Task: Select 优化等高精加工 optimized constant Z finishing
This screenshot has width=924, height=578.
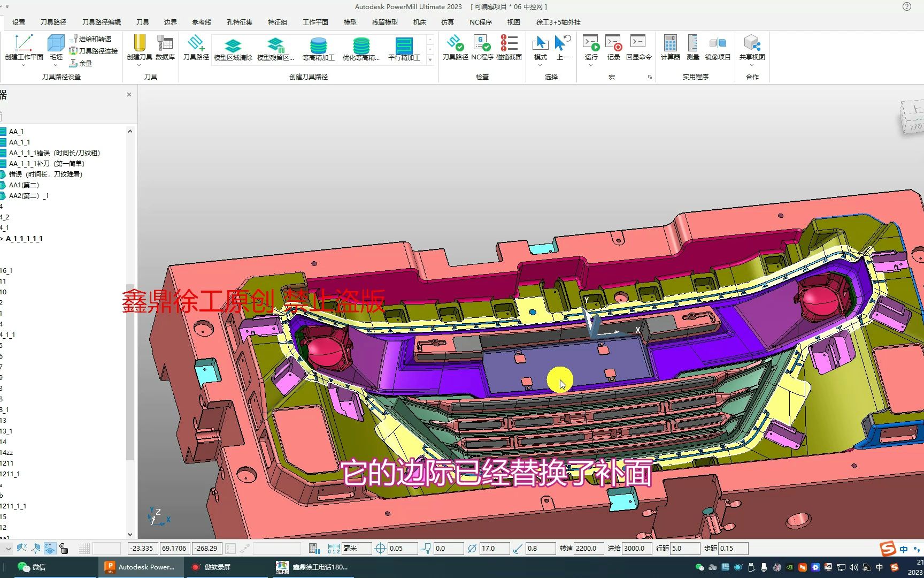Action: (361, 49)
